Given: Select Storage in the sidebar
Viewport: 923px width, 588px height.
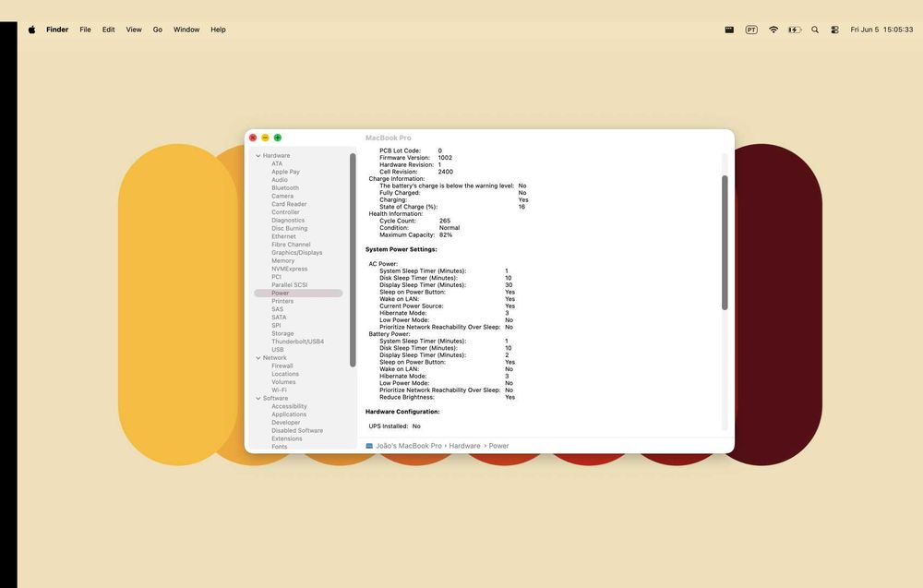Looking at the screenshot, I should (282, 334).
